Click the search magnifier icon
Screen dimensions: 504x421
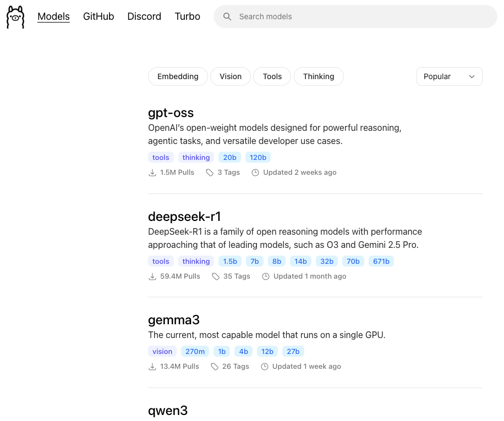(227, 16)
